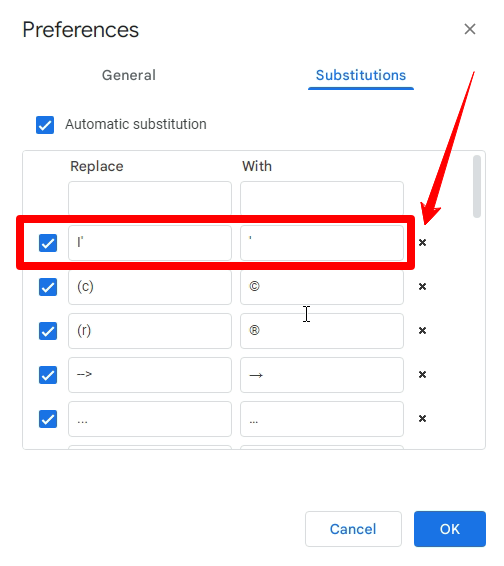Disable the (c) substitution checkbox
This screenshot has height=566, width=504.
[x=48, y=287]
